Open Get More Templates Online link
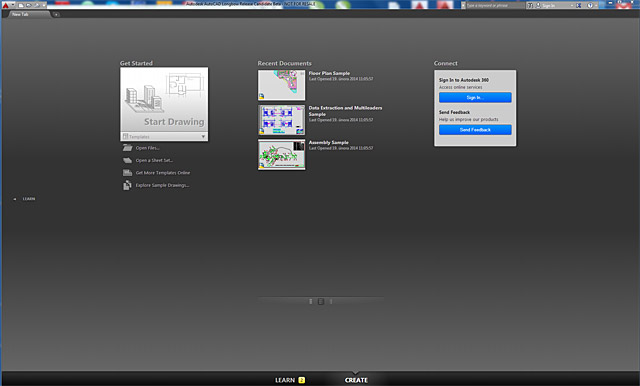The width and height of the screenshot is (640, 386). click(163, 173)
